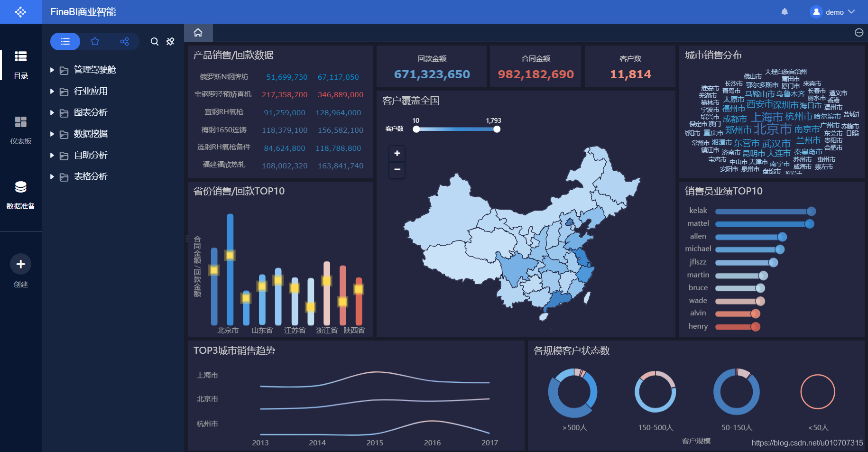Viewport: 868px width, 452px height.
Task: Select the 自助分析 folder icon
Action: click(64, 156)
